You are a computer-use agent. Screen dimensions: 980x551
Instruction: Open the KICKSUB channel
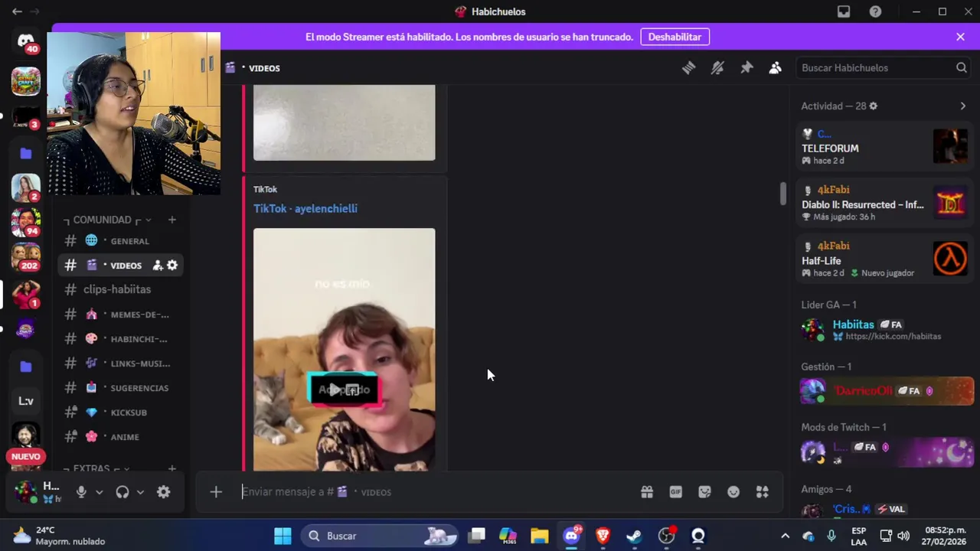(120, 412)
